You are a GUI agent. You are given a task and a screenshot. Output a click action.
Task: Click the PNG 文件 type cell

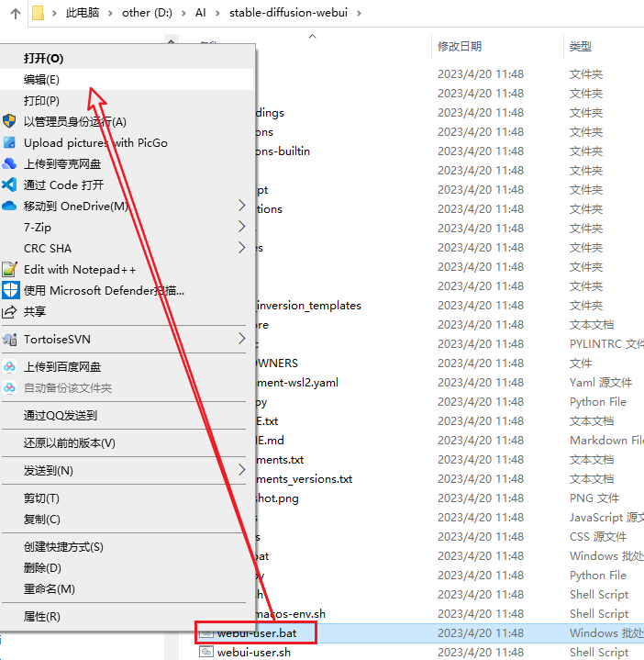(594, 498)
